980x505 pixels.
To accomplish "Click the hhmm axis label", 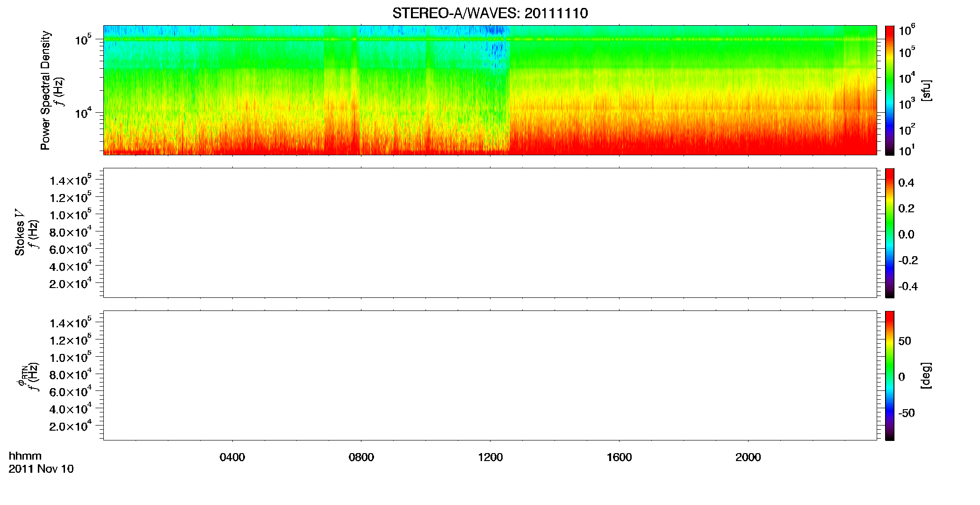I will [x=25, y=456].
